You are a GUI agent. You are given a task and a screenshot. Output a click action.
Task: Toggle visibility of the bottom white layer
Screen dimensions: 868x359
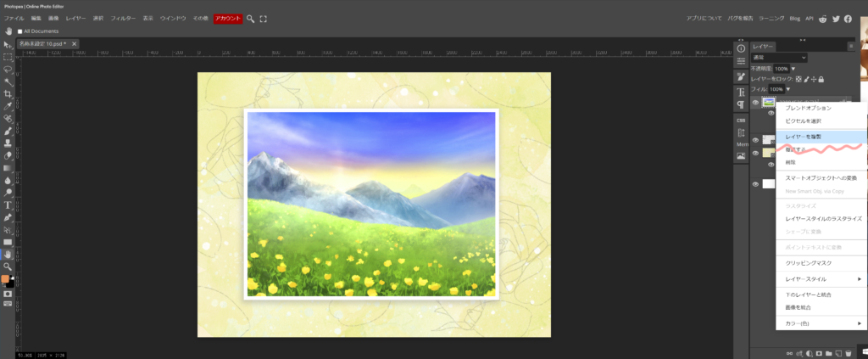coord(755,183)
